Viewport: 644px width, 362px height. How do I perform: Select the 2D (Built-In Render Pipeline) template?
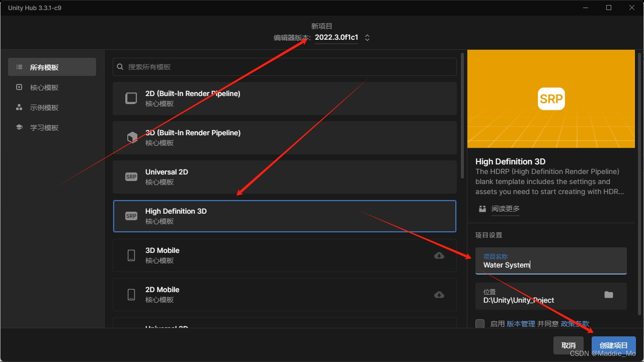285,99
